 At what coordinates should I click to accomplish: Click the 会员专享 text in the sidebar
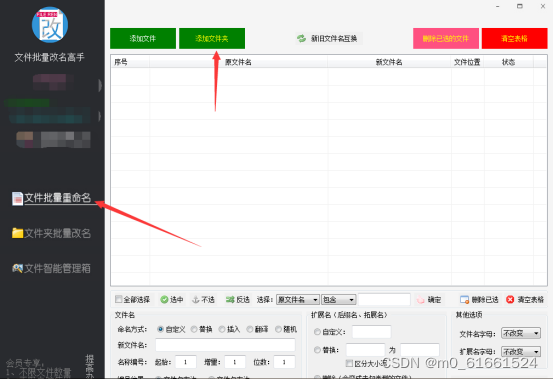tap(25, 363)
